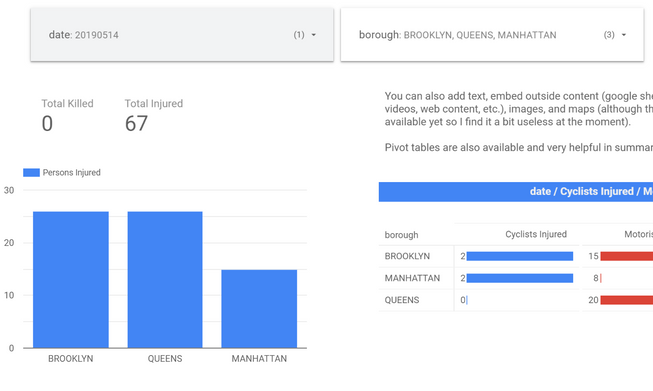Click the blue Persons Injured legend swatch
The height and width of the screenshot is (391, 653).
click(x=31, y=172)
